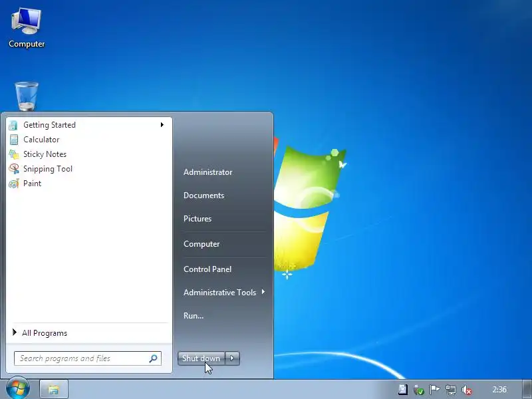Open Control Panel
This screenshot has height=399, width=532.
pos(207,269)
